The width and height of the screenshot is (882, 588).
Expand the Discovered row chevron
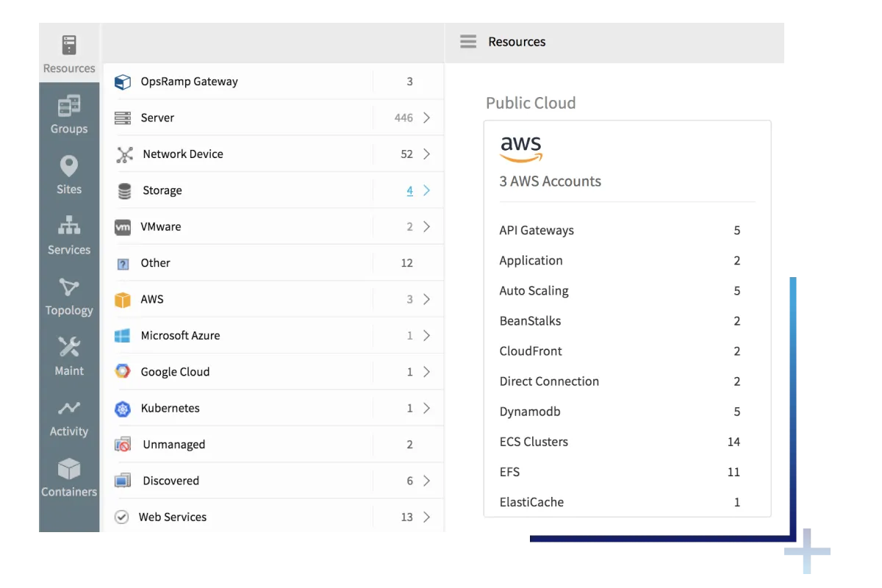pos(427,481)
